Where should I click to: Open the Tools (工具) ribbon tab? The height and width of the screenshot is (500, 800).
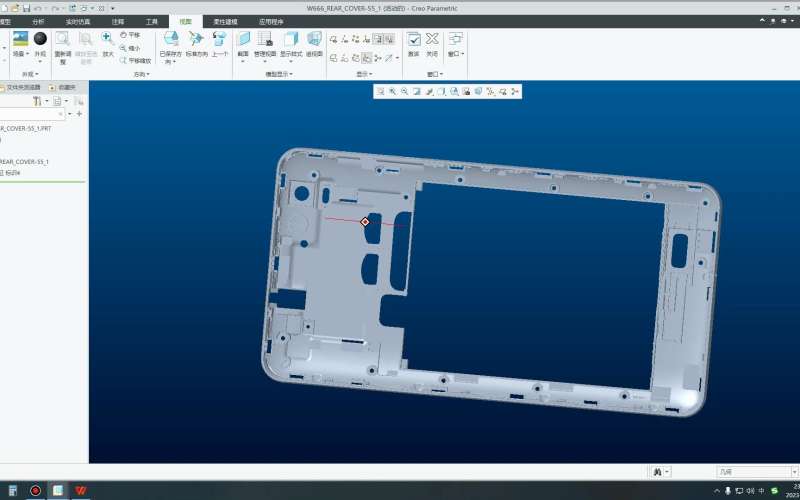click(152, 20)
